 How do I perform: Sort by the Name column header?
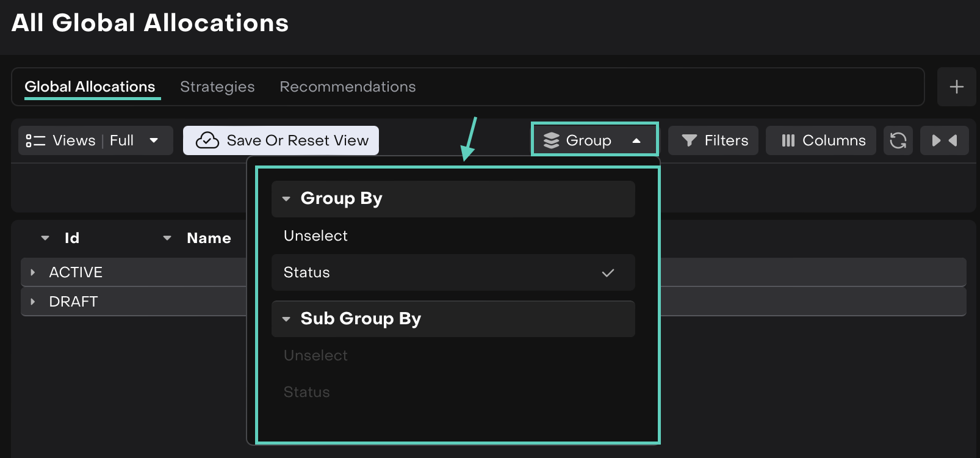pos(209,238)
